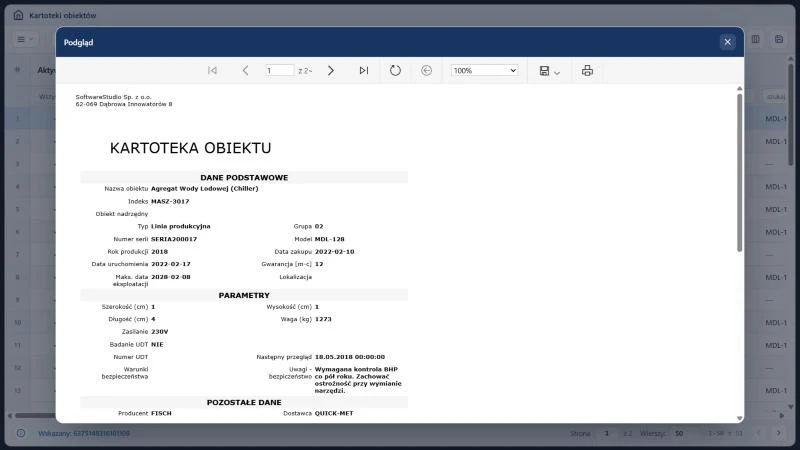
Task: Click the save icon in background toolbar
Action: (x=779, y=39)
